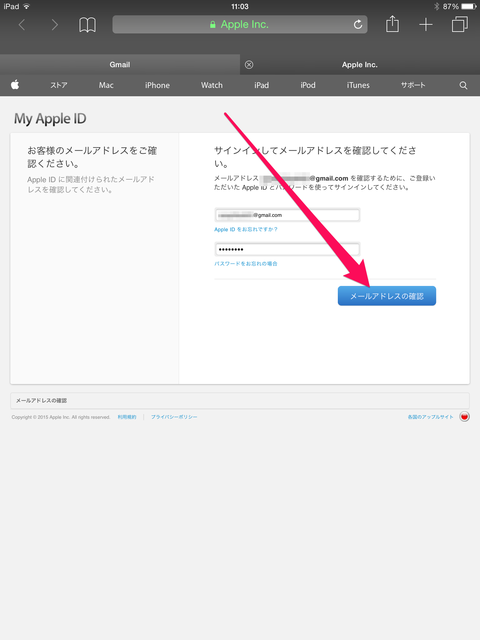Tap the Safari back arrow
The image size is (480, 640).
pos(22,25)
